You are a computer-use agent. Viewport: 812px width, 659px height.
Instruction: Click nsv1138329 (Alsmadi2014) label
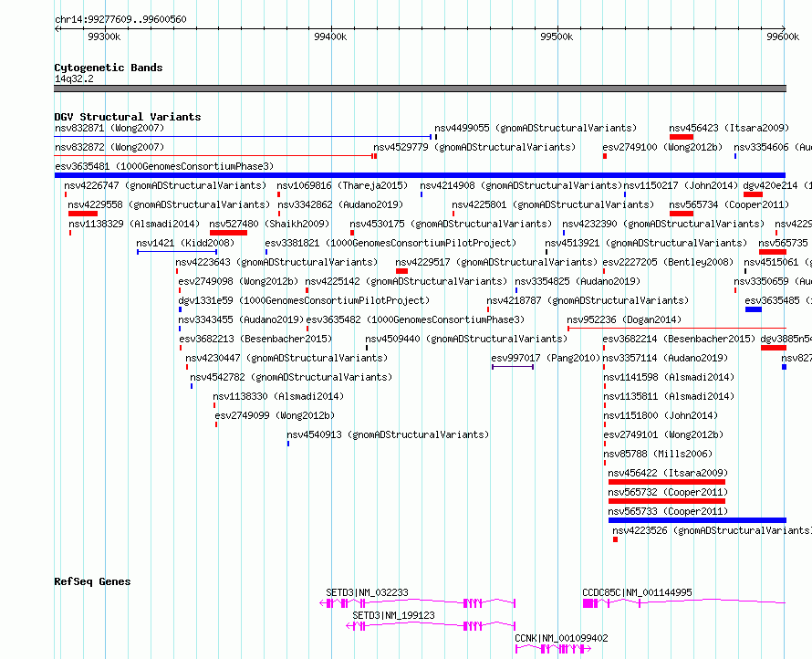tap(134, 224)
